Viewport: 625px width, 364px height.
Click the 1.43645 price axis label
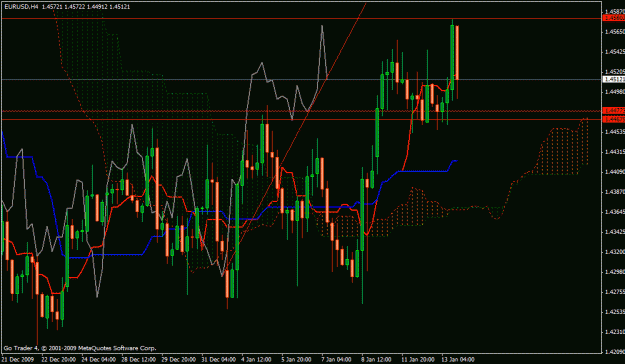pyautogui.click(x=614, y=212)
